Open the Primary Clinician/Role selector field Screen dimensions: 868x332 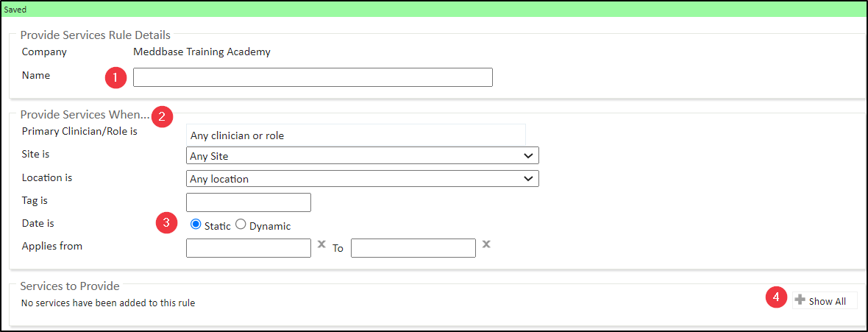tap(356, 135)
